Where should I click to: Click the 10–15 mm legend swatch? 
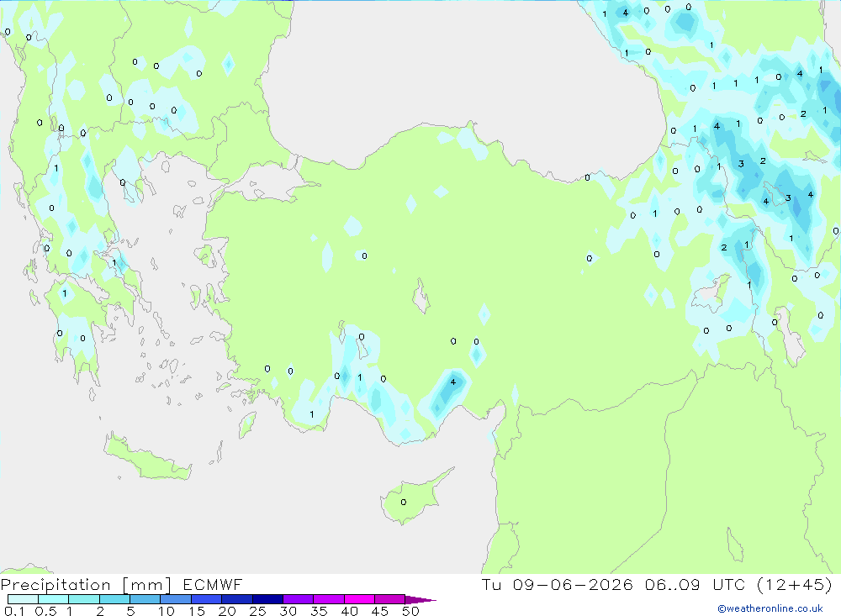(176, 599)
